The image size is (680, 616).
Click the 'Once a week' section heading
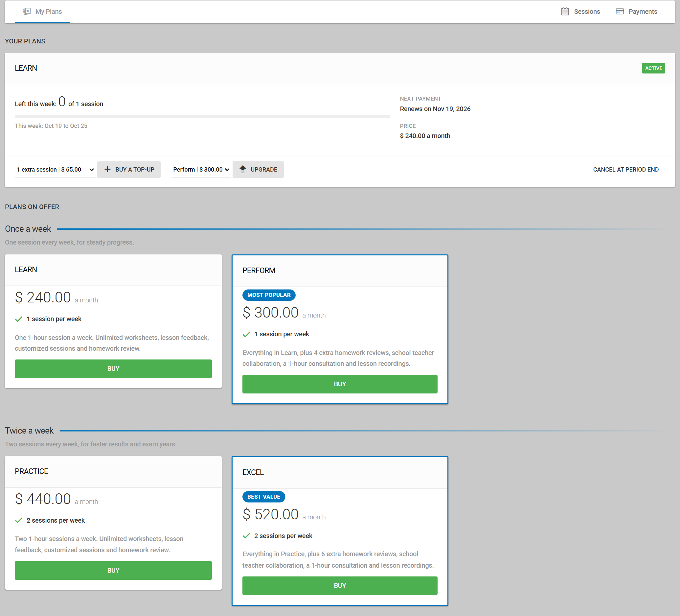28,228
